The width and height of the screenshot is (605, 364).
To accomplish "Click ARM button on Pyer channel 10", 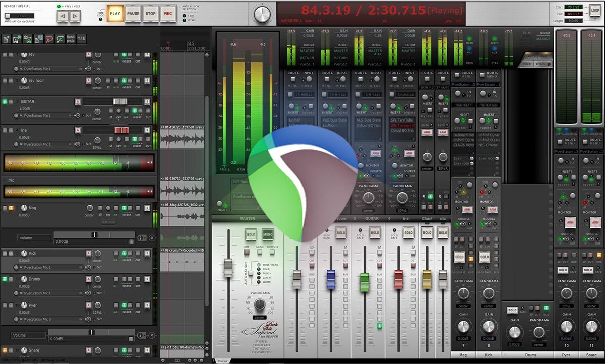I will [x=570, y=222].
